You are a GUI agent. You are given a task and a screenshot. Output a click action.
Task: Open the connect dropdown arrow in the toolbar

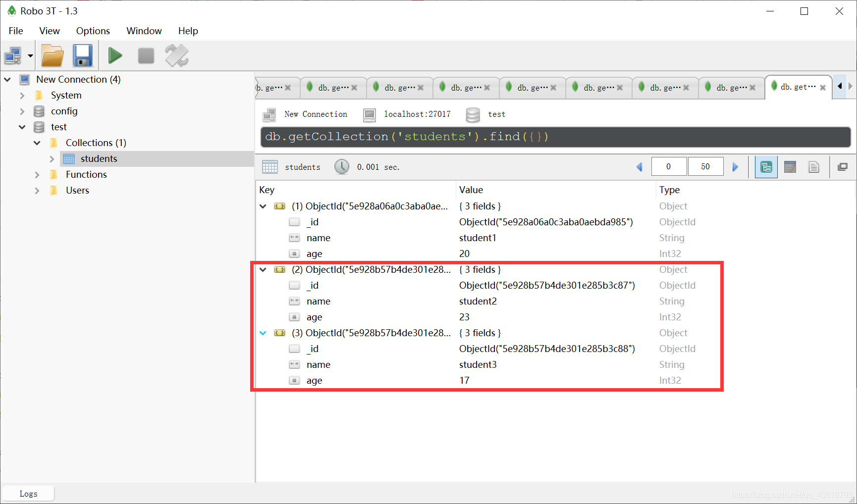pyautogui.click(x=30, y=56)
